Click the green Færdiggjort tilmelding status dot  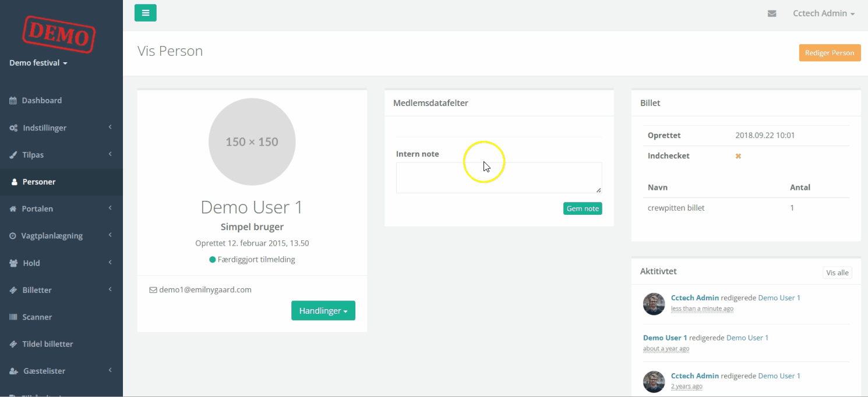tap(213, 260)
